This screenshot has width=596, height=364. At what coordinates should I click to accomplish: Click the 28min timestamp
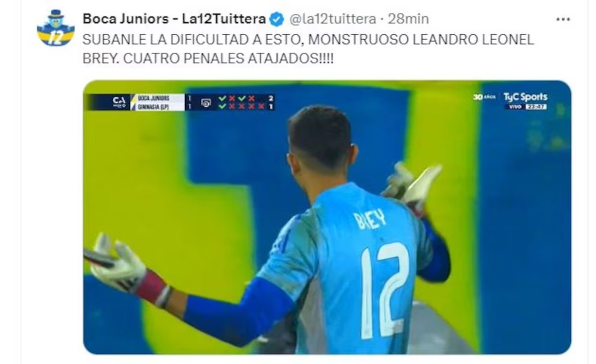point(408,19)
